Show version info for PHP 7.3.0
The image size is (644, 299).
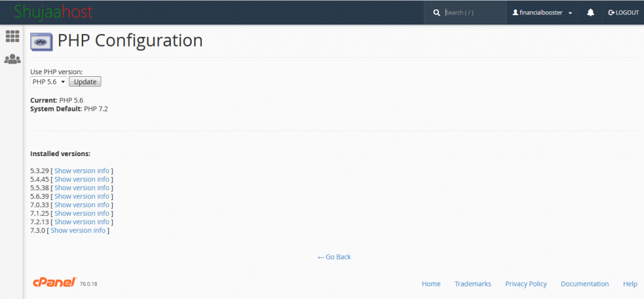[x=78, y=230]
